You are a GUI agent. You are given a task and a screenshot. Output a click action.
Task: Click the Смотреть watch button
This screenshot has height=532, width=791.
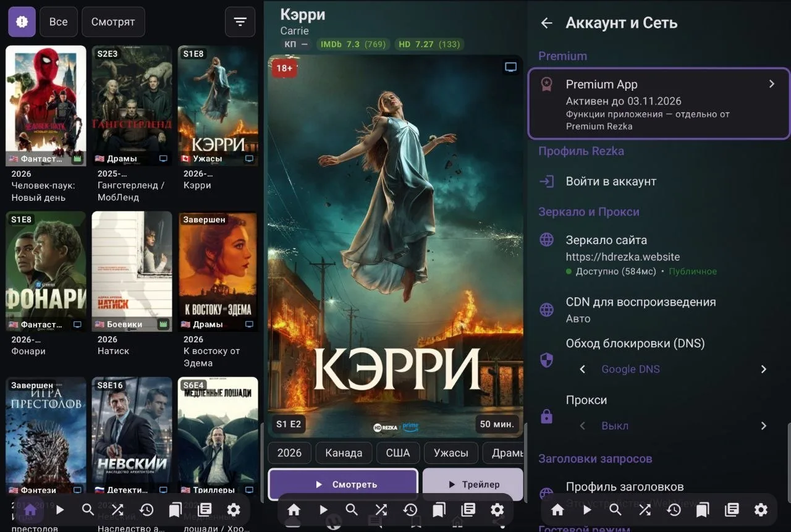pyautogui.click(x=343, y=484)
